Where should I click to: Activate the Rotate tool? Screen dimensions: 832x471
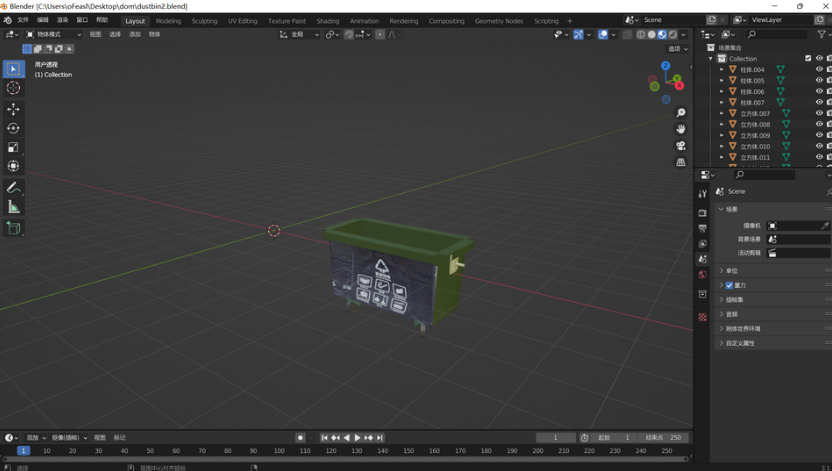click(13, 128)
